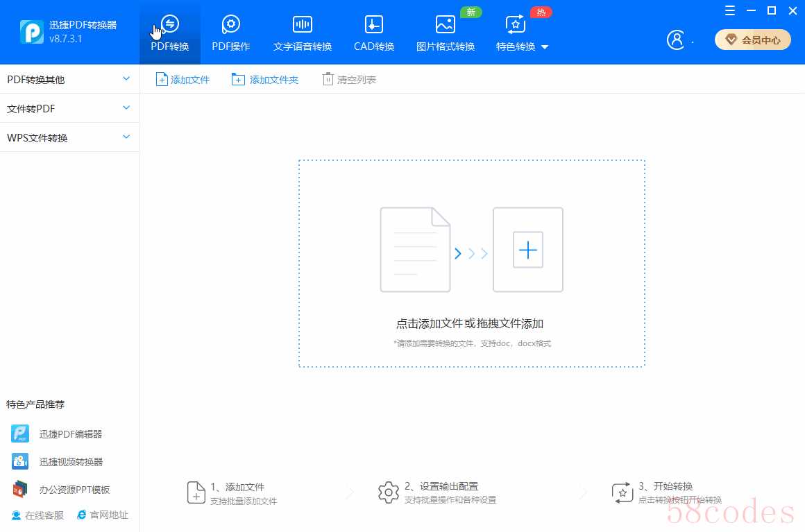The width and height of the screenshot is (805, 532).
Task: Click the step 1 添加文件 page icon
Action: pyautogui.click(x=196, y=492)
